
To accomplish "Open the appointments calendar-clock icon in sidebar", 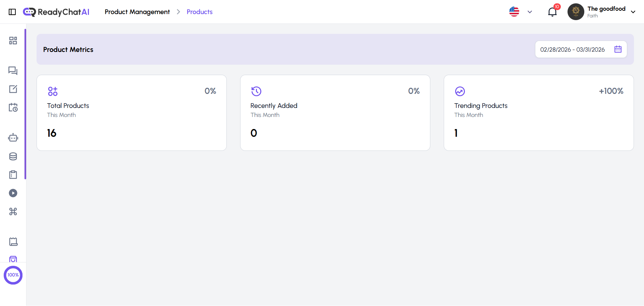I will click(13, 107).
